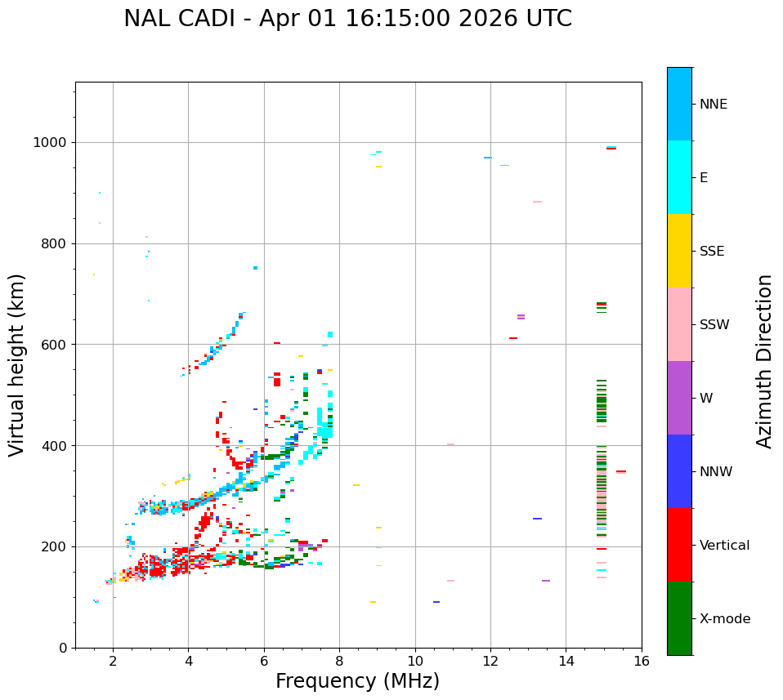Click the Virtual height (km) axis label
783x700 pixels.
pyautogui.click(x=17, y=365)
